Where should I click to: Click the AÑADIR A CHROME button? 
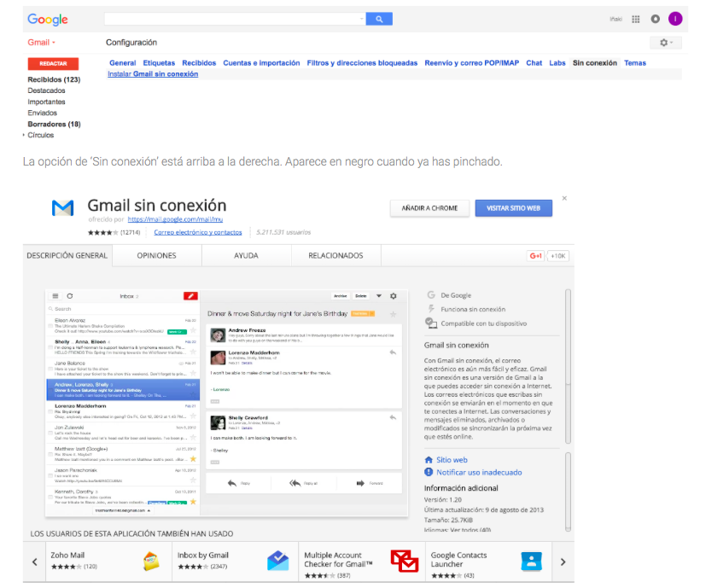[429, 207]
